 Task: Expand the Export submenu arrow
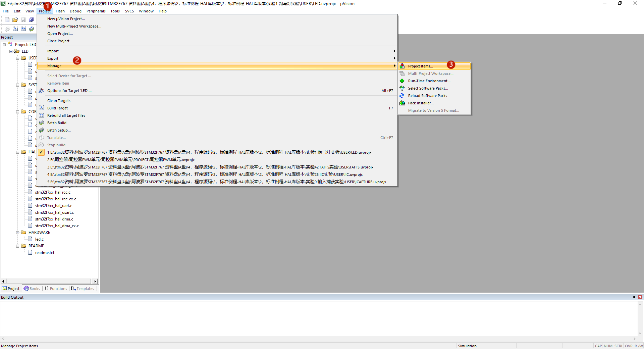pos(394,58)
